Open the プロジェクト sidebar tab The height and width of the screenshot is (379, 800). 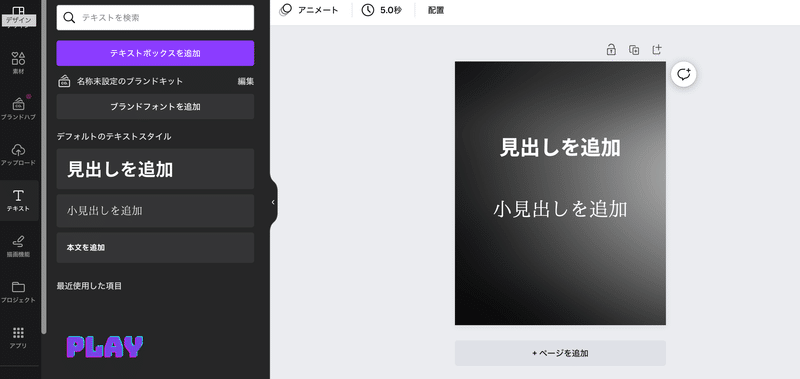click(18, 292)
